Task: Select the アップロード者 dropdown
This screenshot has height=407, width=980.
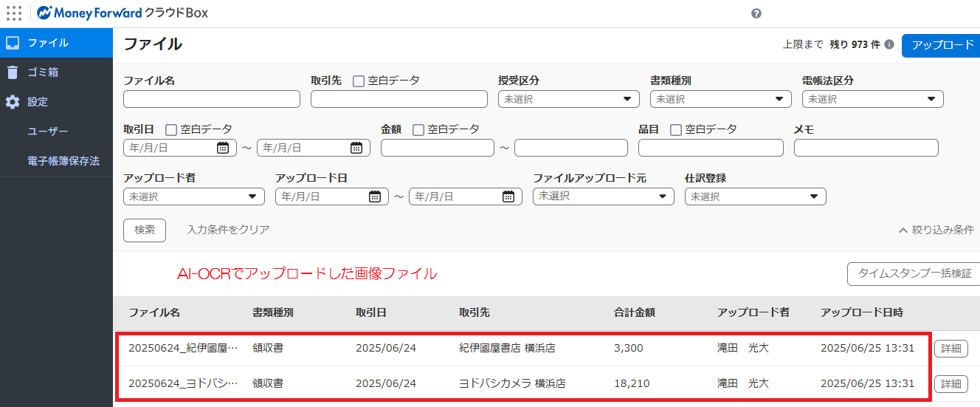Action: [194, 196]
